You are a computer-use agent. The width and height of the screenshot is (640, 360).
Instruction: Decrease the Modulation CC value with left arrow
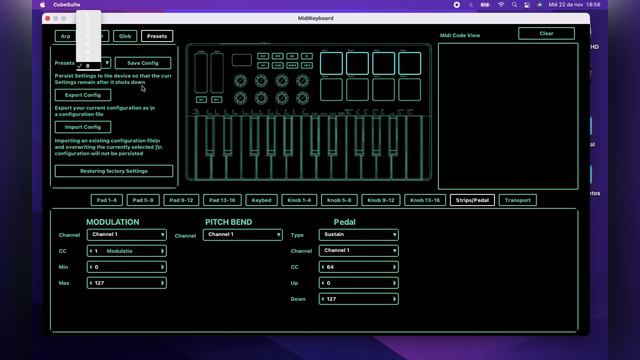point(91,251)
